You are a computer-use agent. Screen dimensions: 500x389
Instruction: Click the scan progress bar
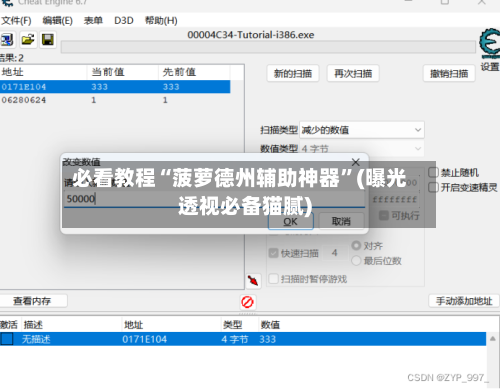[x=268, y=47]
